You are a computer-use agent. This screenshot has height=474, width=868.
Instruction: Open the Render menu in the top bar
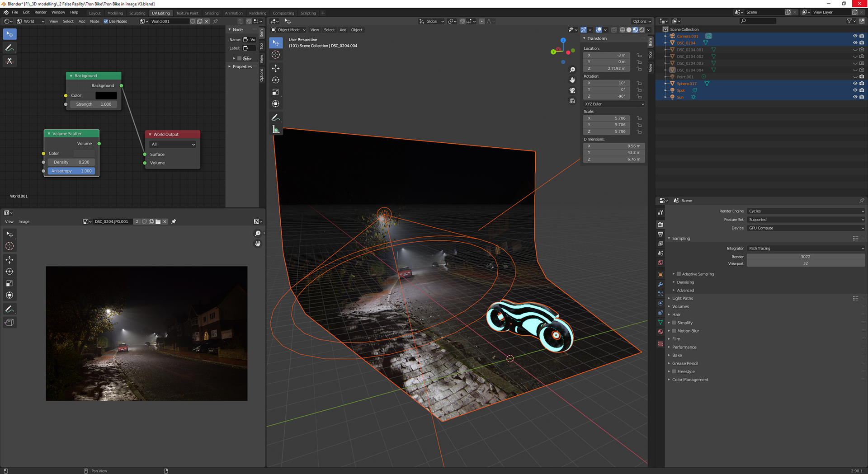(x=41, y=12)
